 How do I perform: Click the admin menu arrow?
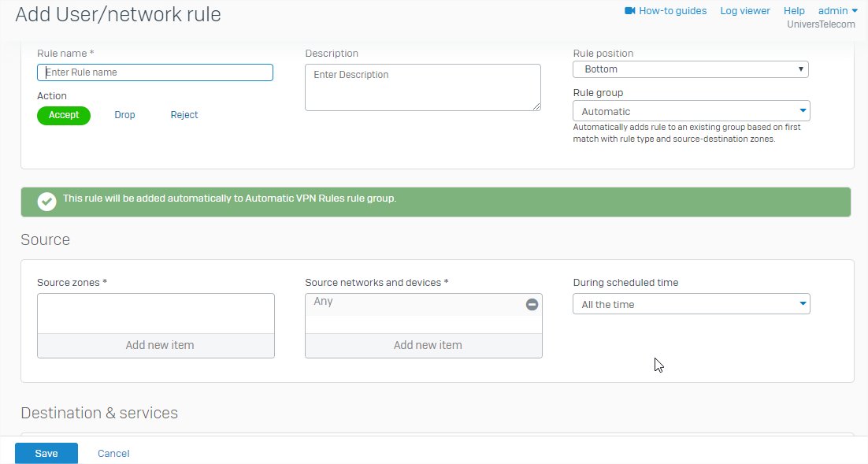pos(855,10)
